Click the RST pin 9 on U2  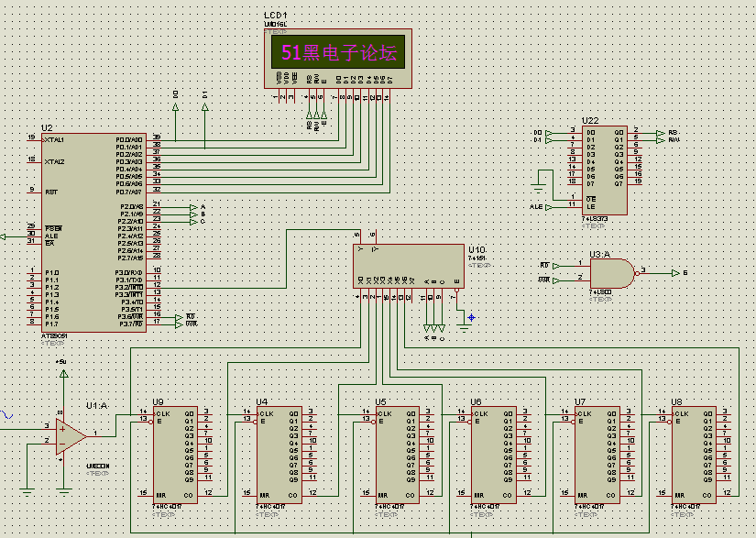(34, 192)
